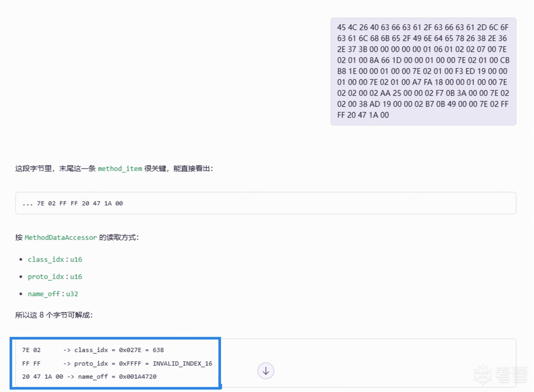The image size is (534, 392).
Task: Click the code line "name_off = 0x001A4720"
Action: tap(89, 376)
